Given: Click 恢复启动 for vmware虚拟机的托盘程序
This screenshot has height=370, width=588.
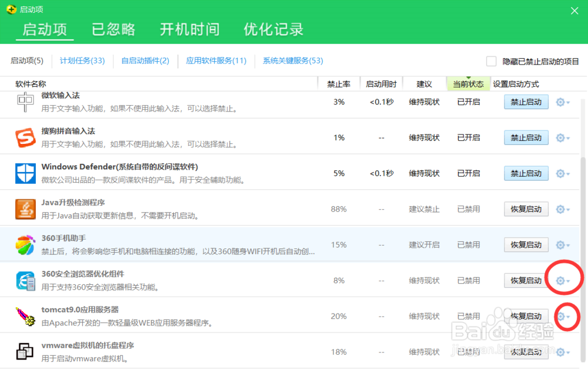Looking at the screenshot, I should (x=526, y=352).
